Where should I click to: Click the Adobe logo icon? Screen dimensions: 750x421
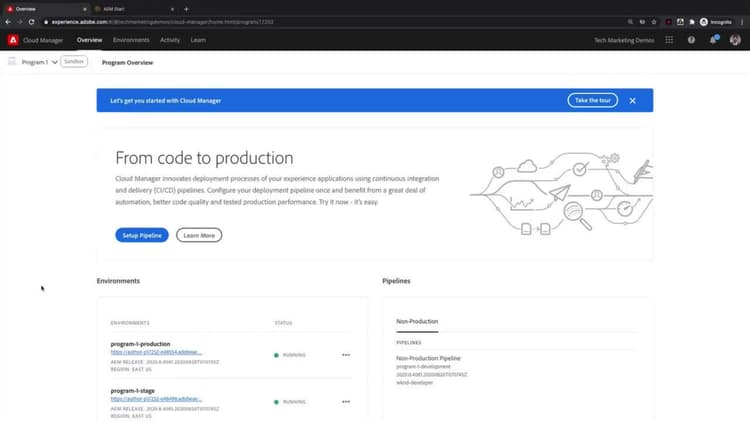tap(13, 40)
